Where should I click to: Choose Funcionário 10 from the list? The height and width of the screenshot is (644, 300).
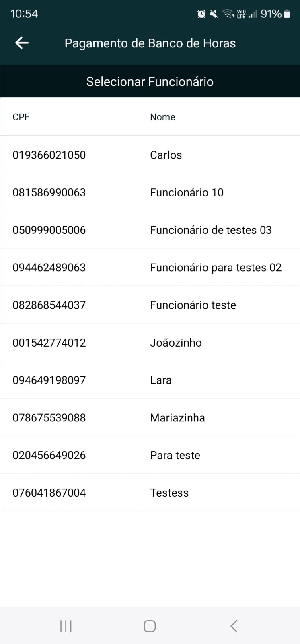(x=187, y=192)
